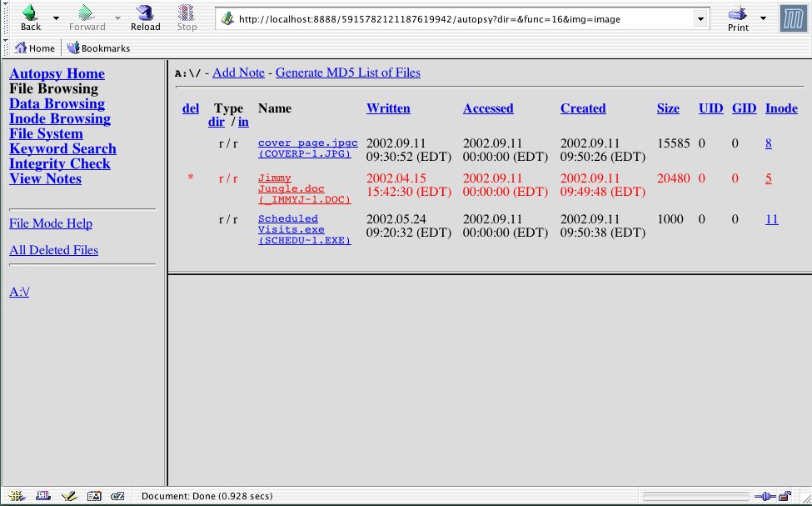Open Navigator component icon in status bar
This screenshot has width=812, height=506.
coord(17,496)
